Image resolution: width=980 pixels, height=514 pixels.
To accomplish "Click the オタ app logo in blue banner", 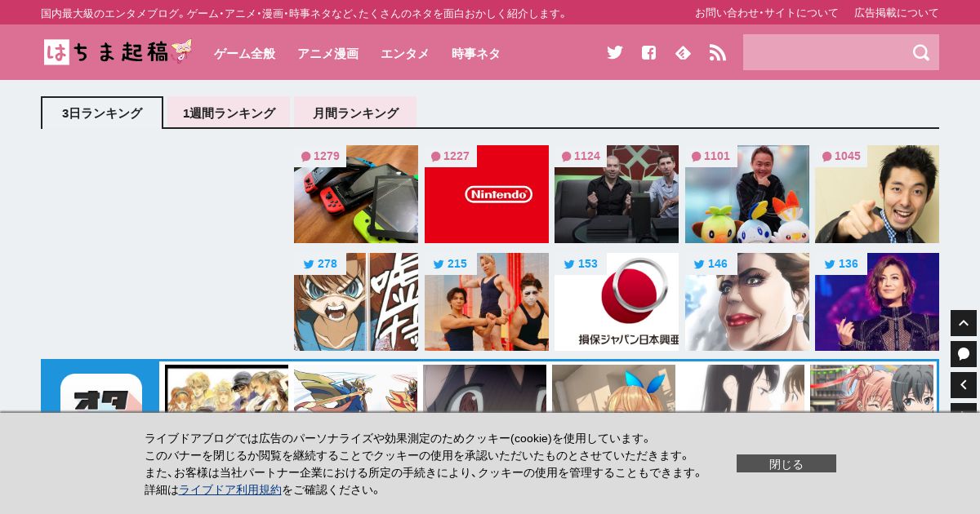I will point(101,393).
